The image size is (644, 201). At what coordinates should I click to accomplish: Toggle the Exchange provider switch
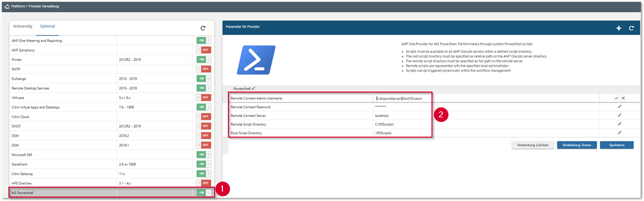(204, 78)
